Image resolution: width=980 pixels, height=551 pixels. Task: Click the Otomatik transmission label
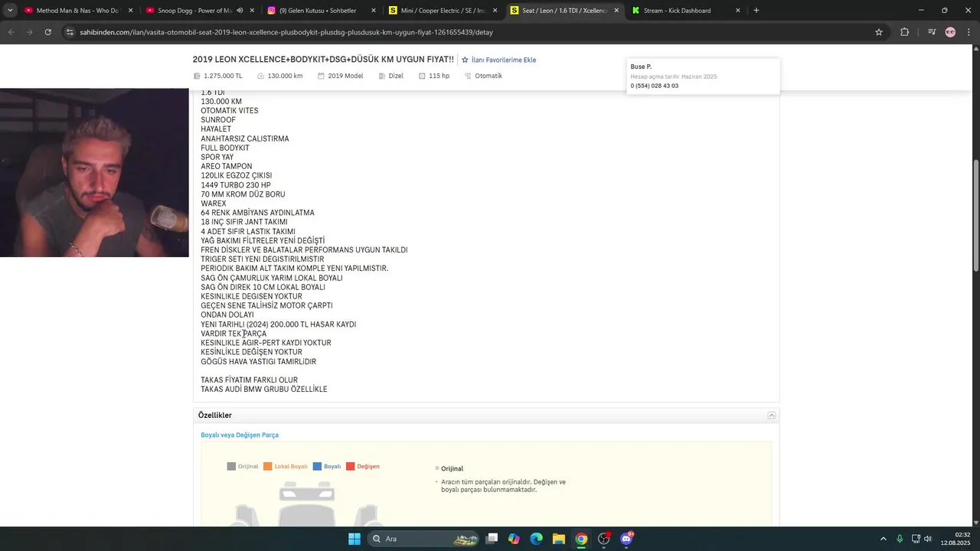point(488,76)
